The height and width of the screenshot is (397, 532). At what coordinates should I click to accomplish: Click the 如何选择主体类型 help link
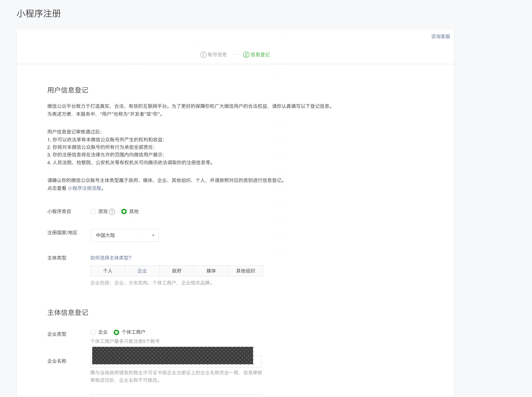[x=111, y=258]
